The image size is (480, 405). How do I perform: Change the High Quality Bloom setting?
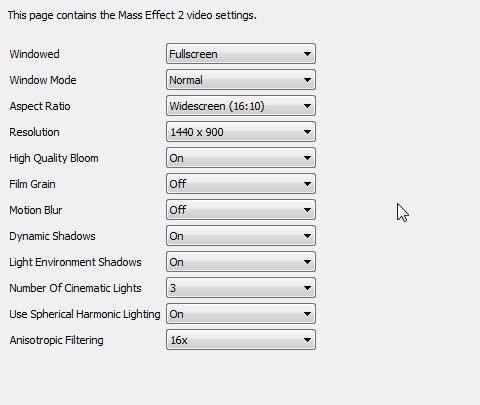(241, 158)
